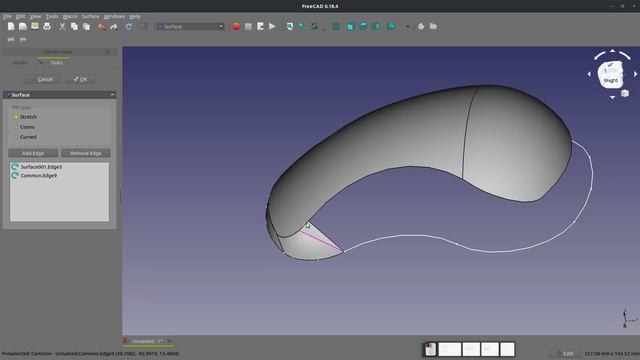Click the third teal Surface tool icon
The width and height of the screenshot is (640, 360).
point(363,27)
